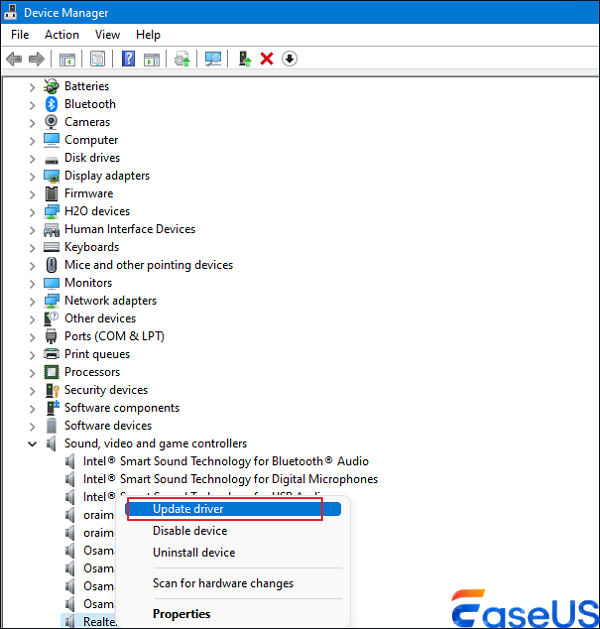The image size is (600, 629).
Task: Collapse Sound, video and game controllers
Action: click(x=32, y=444)
